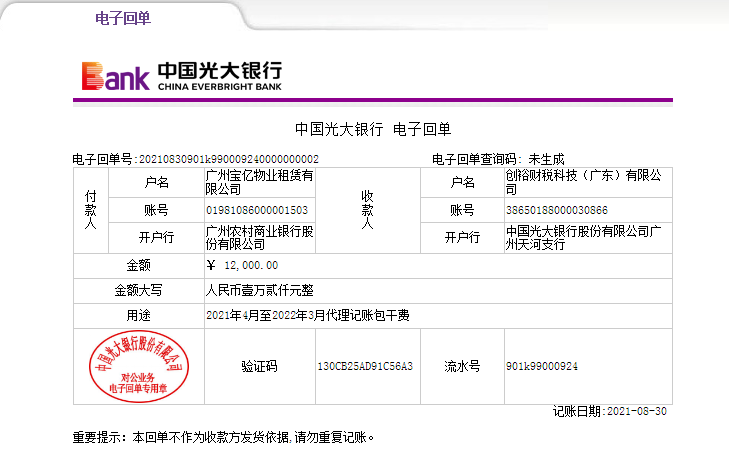Select payee account 38650188000030866
Image resolution: width=729 pixels, height=465 pixels.
pos(557,210)
